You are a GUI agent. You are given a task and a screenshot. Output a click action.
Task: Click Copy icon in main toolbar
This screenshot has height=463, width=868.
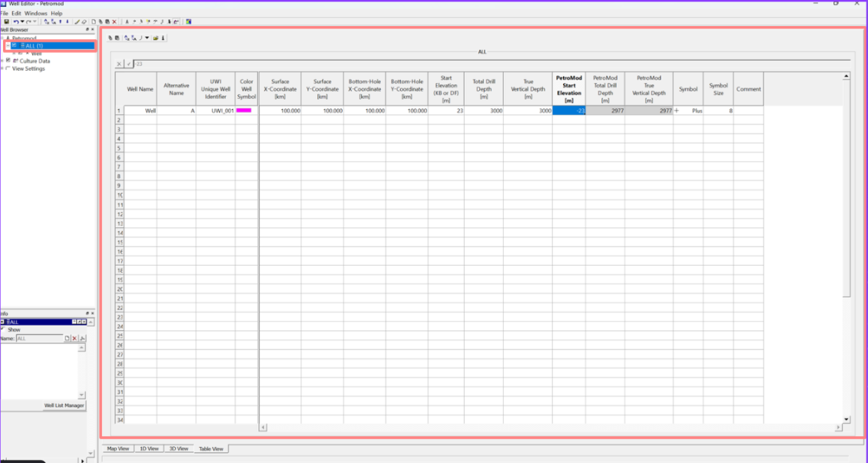click(x=101, y=21)
